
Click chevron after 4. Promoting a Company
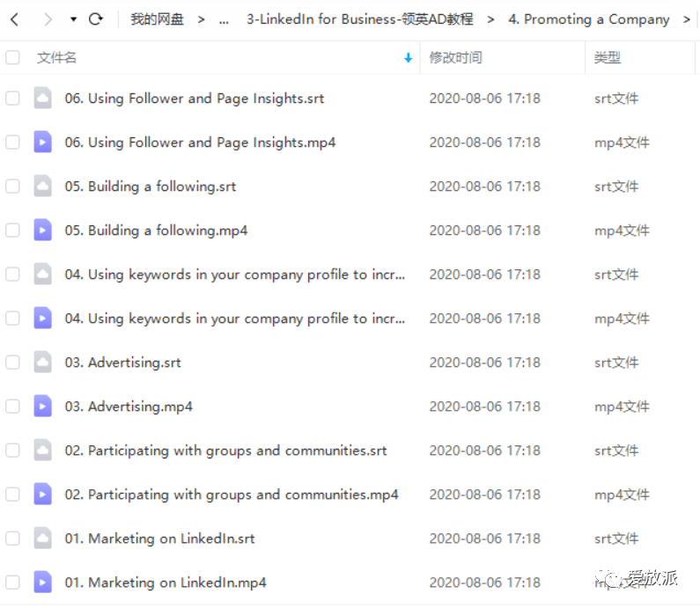tap(687, 19)
